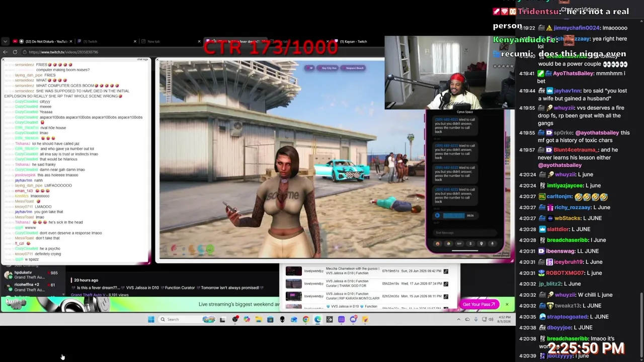644x362 pixels.
Task: Switch to the first New tab
Action: pos(171,41)
